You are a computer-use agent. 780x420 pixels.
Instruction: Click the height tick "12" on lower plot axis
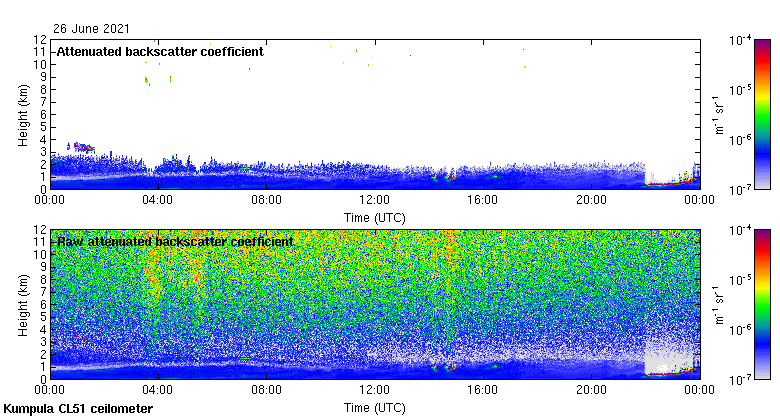coord(40,230)
